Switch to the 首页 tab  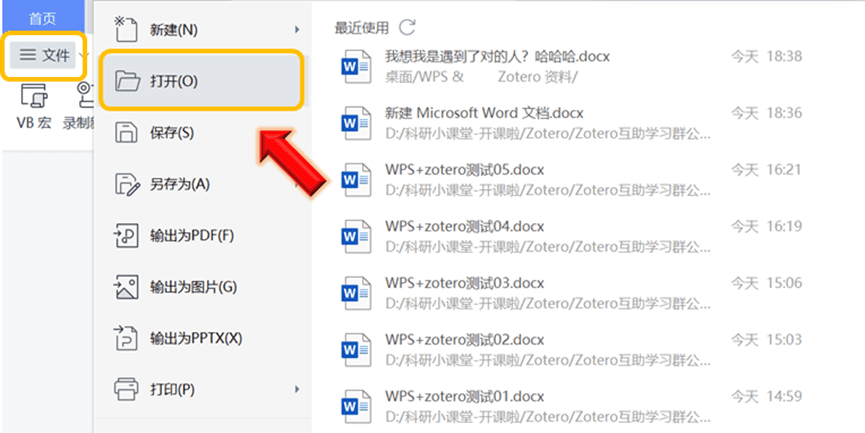tap(42, 18)
